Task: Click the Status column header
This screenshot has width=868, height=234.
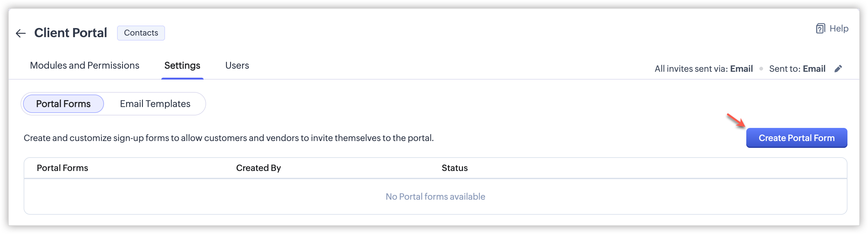Action: coord(455,168)
